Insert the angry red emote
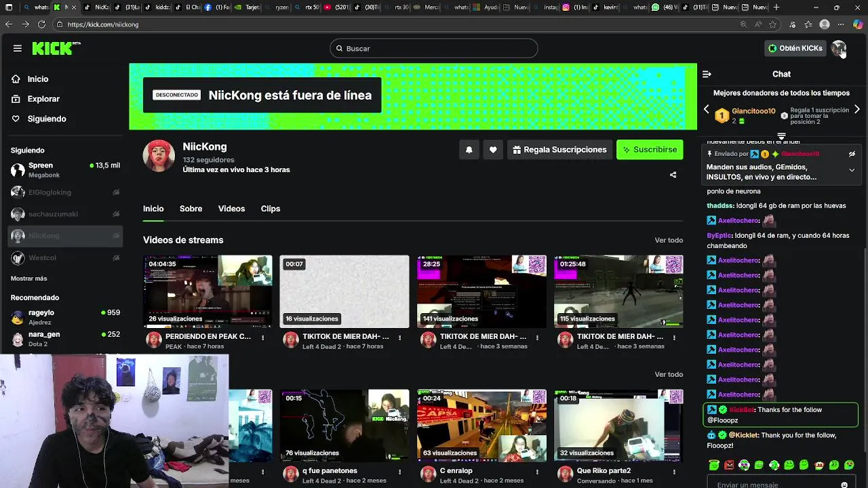 [x=729, y=465]
